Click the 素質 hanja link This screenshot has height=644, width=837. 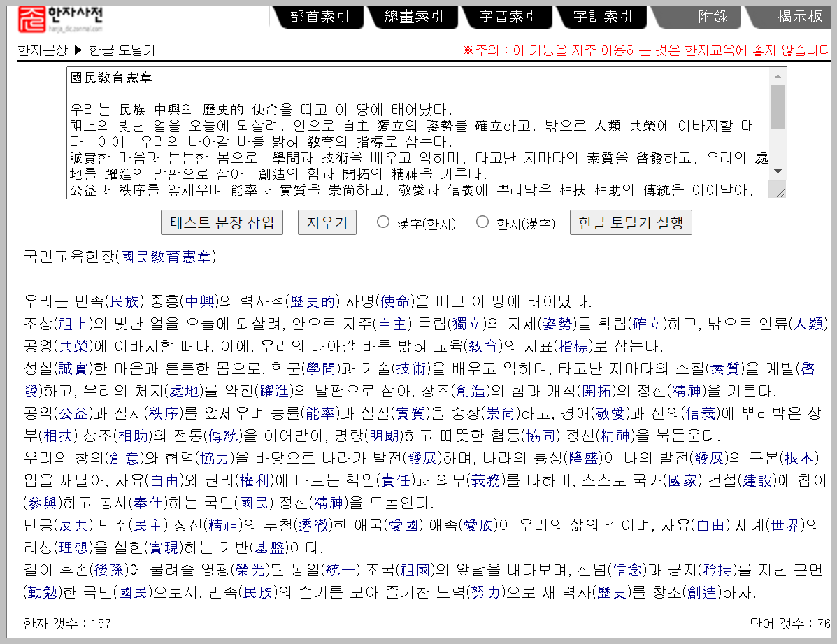pyautogui.click(x=725, y=369)
